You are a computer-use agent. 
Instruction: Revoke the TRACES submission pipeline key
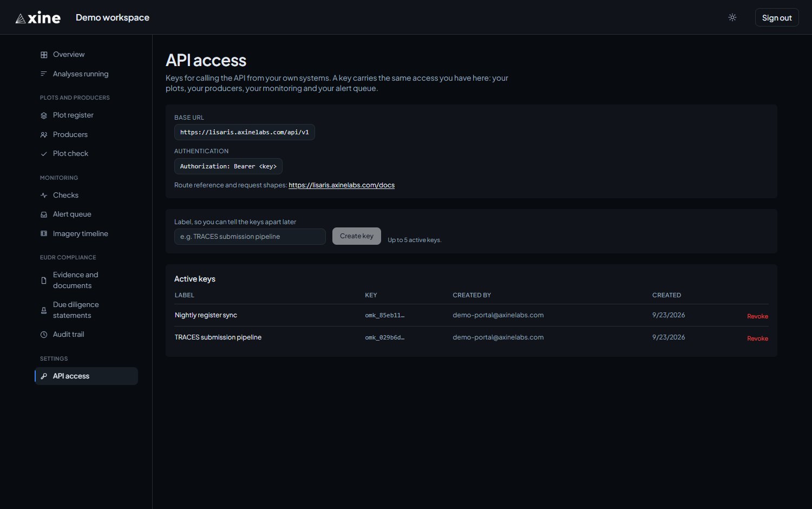757,338
